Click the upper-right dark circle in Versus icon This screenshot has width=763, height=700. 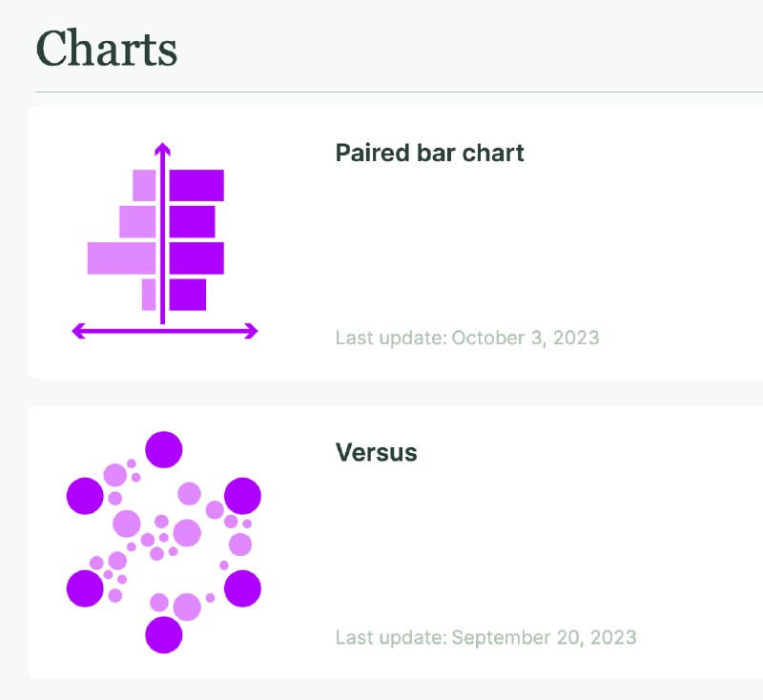tap(242, 496)
